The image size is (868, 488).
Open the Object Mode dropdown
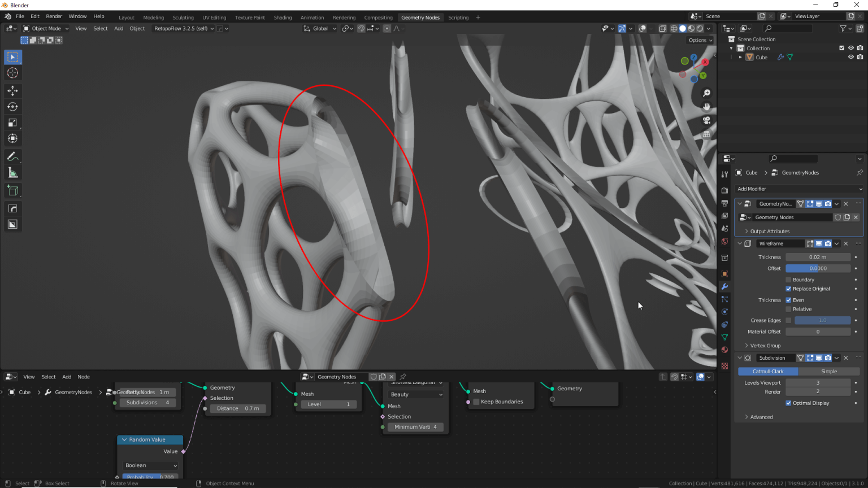point(45,28)
